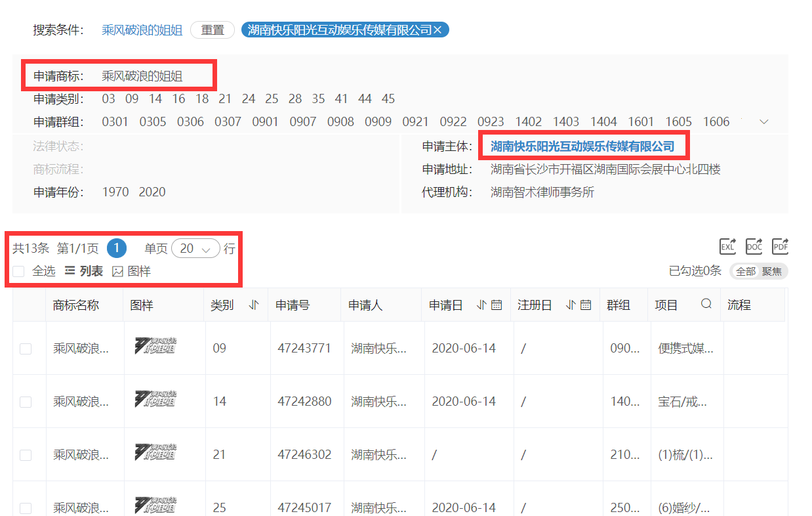This screenshot has width=812, height=516.
Task: Select group code 1606
Action: pos(716,121)
